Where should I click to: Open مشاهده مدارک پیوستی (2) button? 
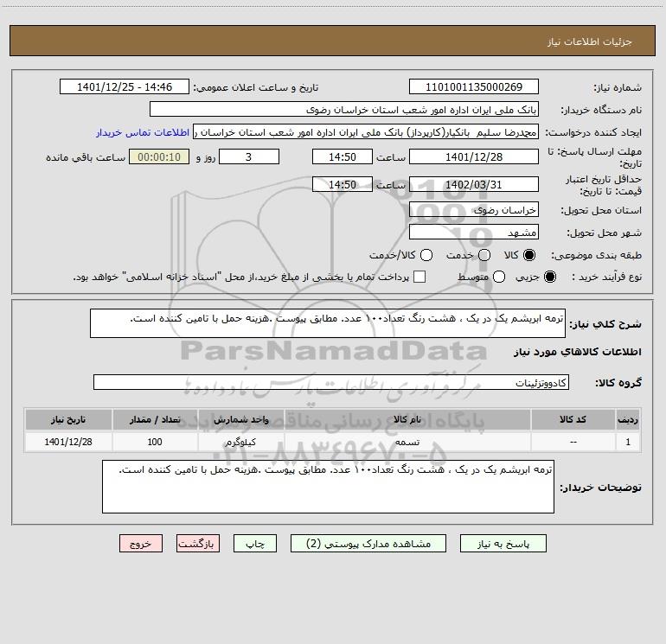(368, 544)
